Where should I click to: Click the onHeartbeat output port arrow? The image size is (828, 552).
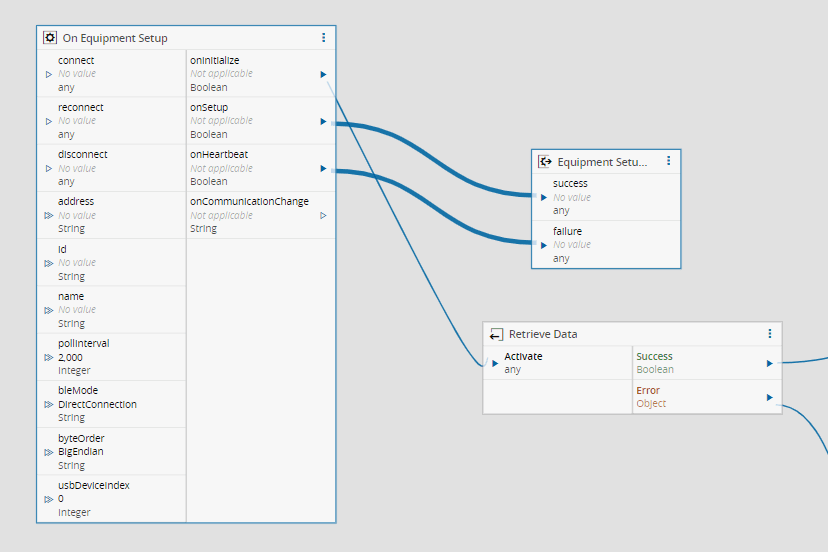pyautogui.click(x=323, y=168)
